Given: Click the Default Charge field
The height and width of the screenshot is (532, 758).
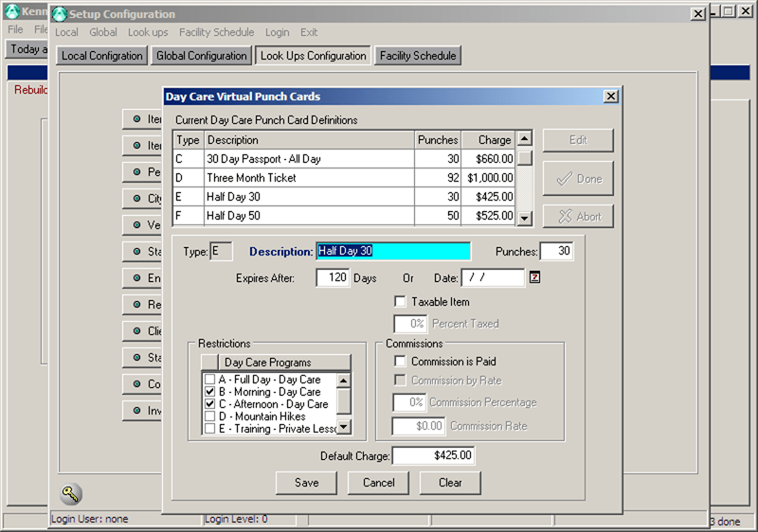Looking at the screenshot, I should pos(433,455).
